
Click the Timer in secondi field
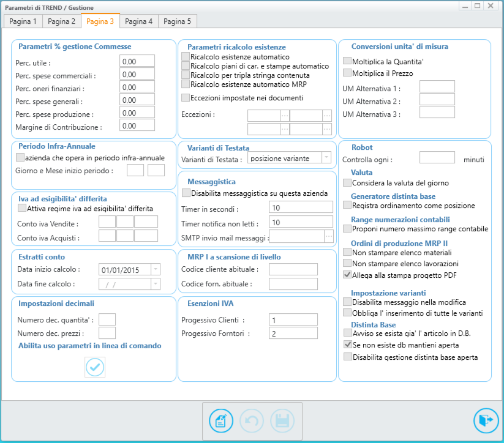(x=301, y=207)
